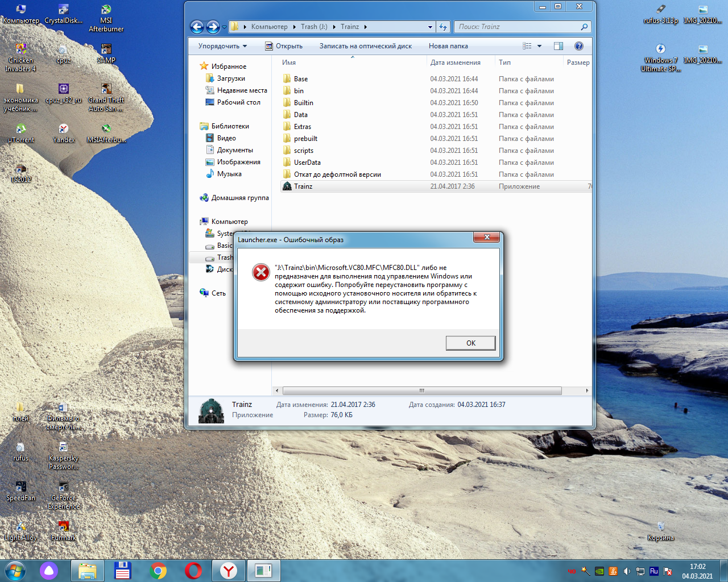Image resolution: width=728 pixels, height=582 pixels.
Task: Close the Launcher.exe error dialog
Action: [487, 237]
